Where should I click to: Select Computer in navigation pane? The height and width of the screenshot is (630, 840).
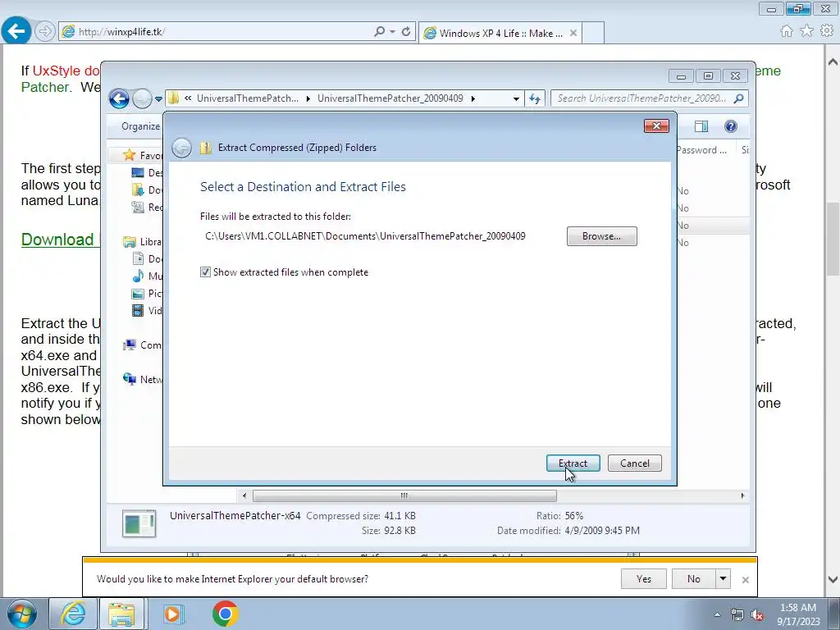click(143, 345)
